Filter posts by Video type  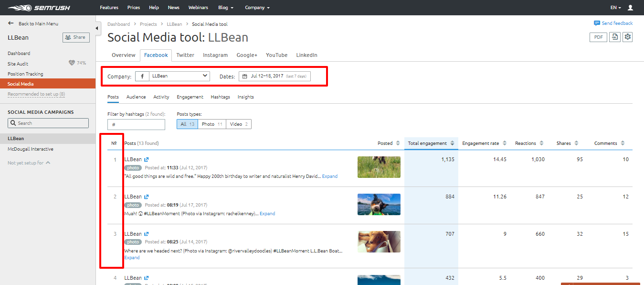tap(239, 124)
